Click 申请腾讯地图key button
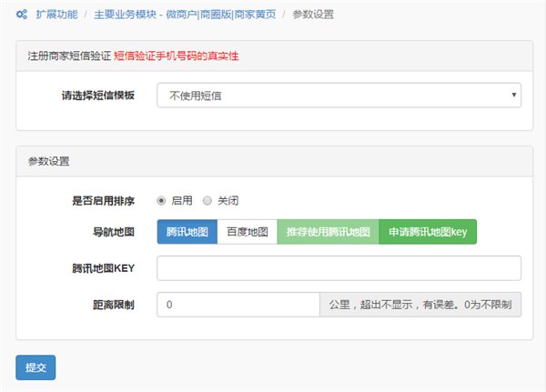546x392 pixels. tap(428, 232)
